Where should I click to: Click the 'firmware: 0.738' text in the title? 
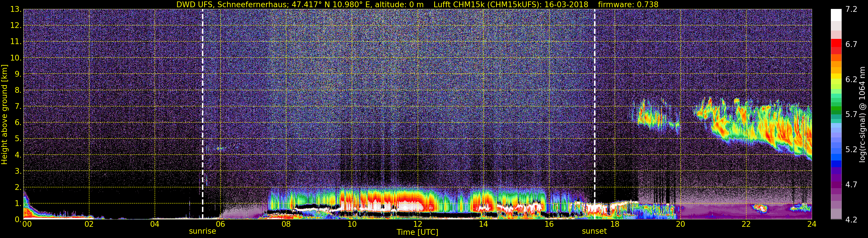(628, 4)
